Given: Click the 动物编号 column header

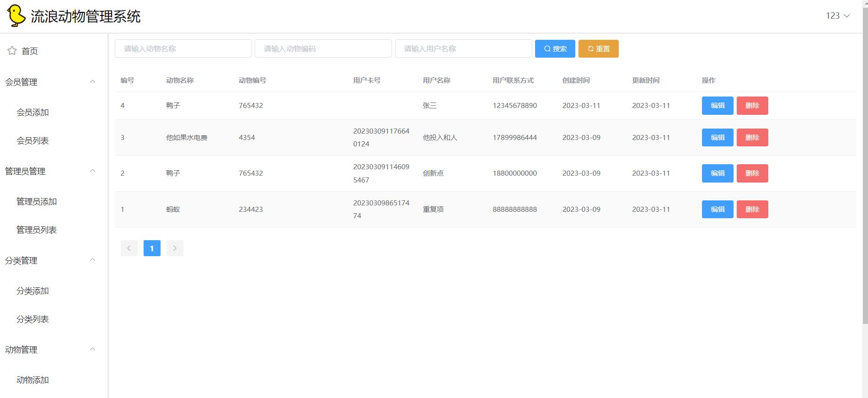Looking at the screenshot, I should 252,81.
